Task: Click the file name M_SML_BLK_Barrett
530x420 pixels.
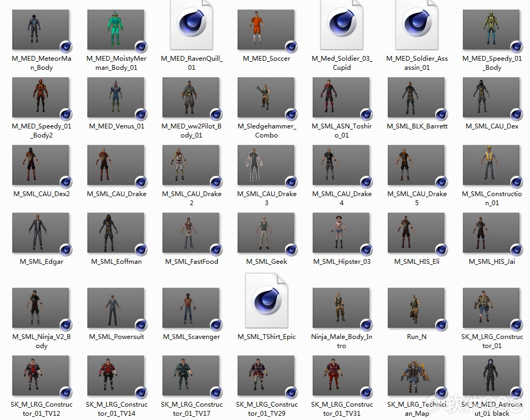Action: click(417, 126)
